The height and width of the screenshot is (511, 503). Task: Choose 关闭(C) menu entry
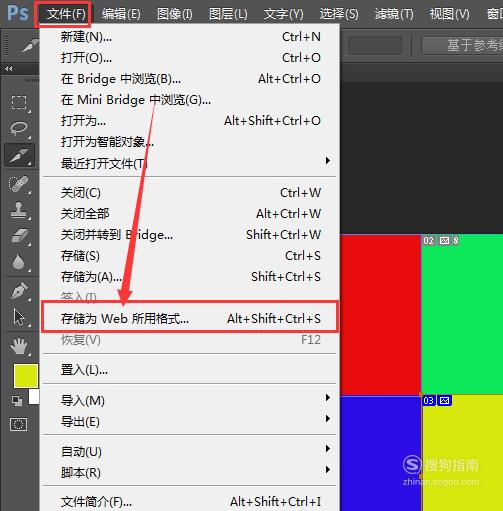[190, 193]
